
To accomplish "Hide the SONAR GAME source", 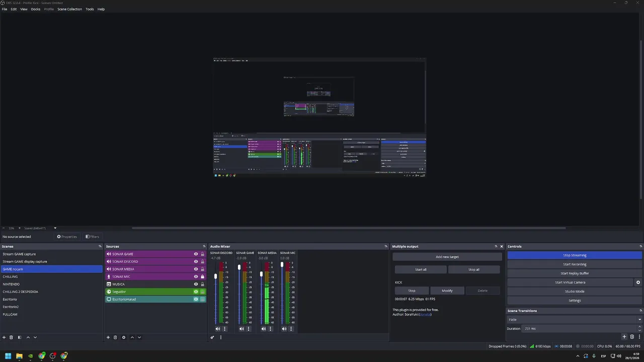I will (x=196, y=254).
